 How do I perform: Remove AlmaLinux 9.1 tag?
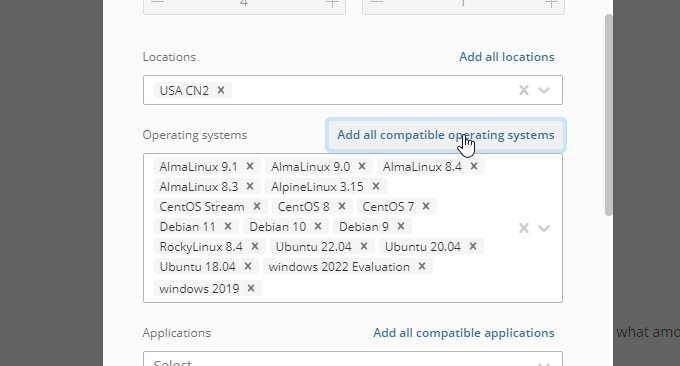(250, 166)
